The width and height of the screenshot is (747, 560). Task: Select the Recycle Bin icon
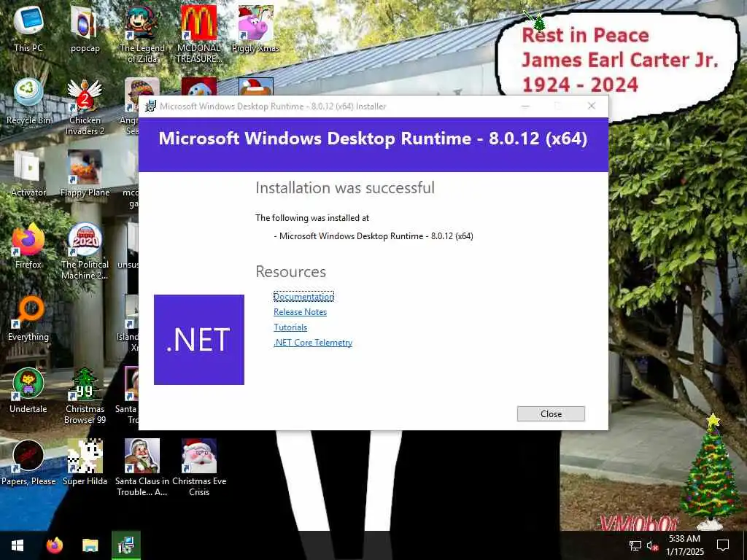point(28,101)
